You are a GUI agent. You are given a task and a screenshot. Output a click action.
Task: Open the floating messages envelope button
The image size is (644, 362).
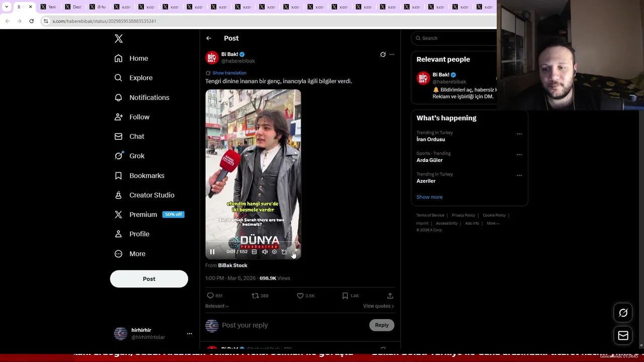pyautogui.click(x=623, y=336)
